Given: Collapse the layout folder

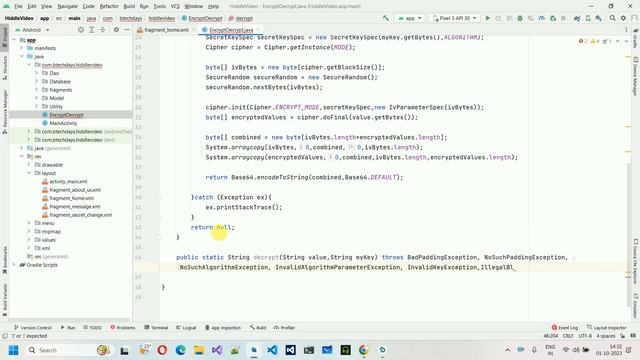Looking at the screenshot, I should 29,173.
